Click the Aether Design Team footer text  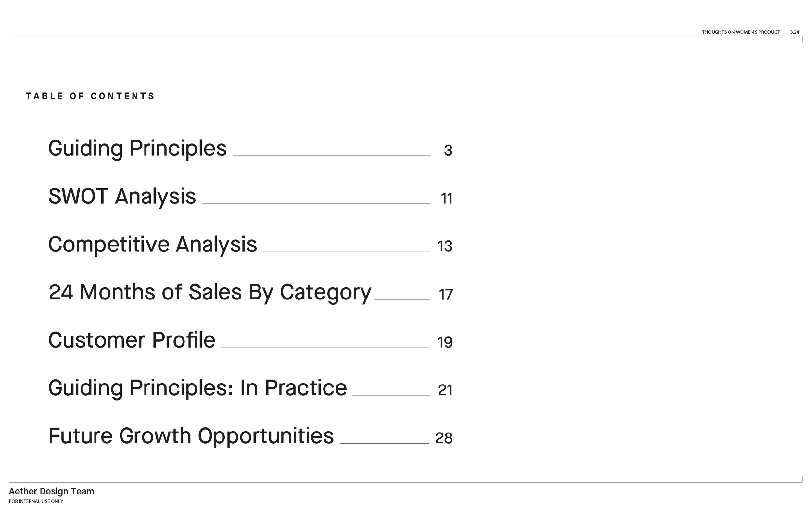point(52,492)
